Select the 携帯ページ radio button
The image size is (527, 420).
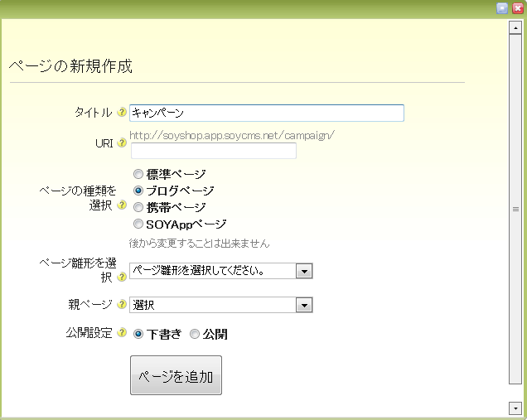tap(138, 207)
